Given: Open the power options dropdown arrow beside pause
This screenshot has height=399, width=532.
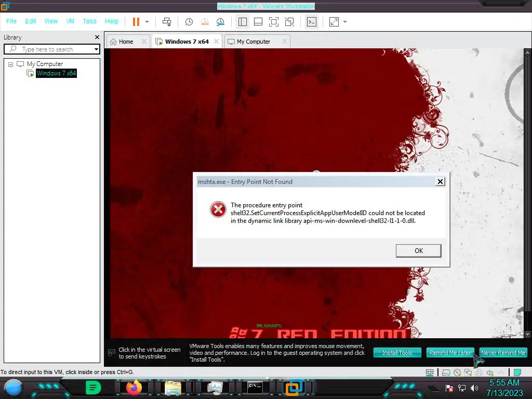Looking at the screenshot, I should click(x=147, y=22).
